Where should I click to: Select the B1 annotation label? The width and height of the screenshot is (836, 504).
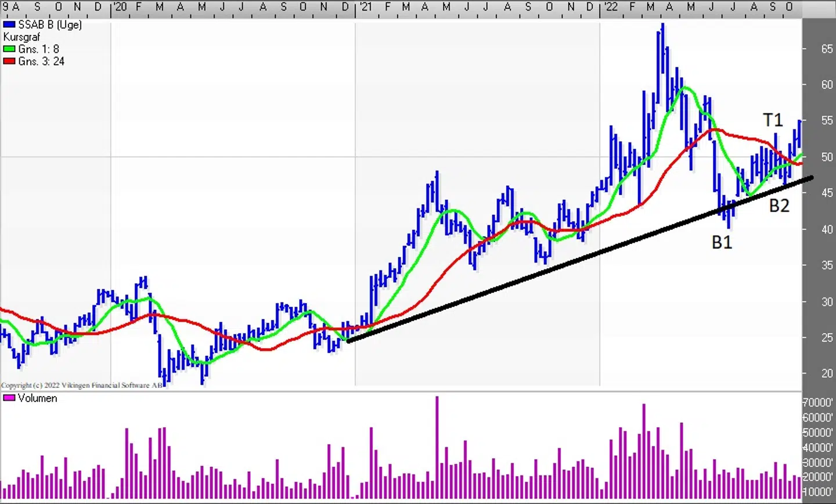(x=722, y=243)
